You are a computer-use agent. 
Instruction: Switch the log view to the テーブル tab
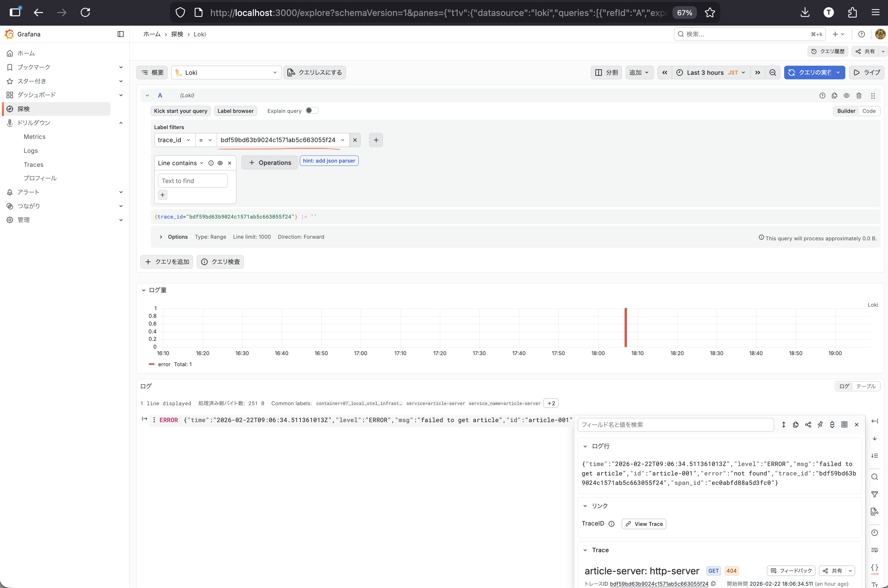[866, 386]
